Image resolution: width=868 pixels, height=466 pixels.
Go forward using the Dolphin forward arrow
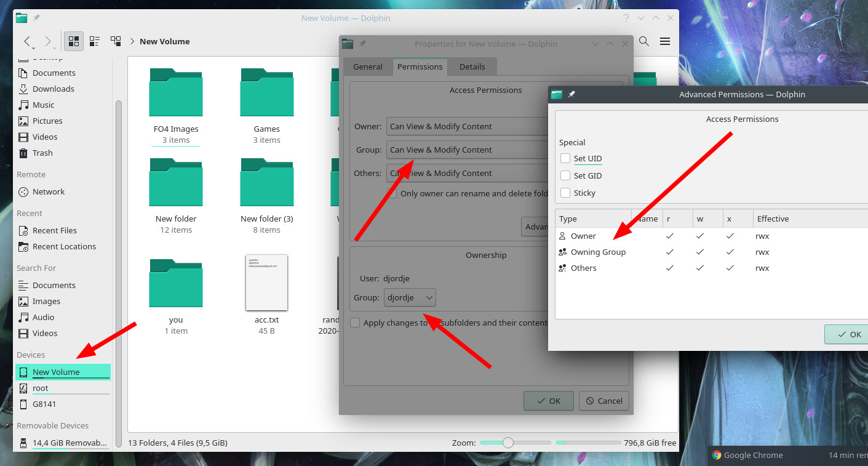[48, 41]
